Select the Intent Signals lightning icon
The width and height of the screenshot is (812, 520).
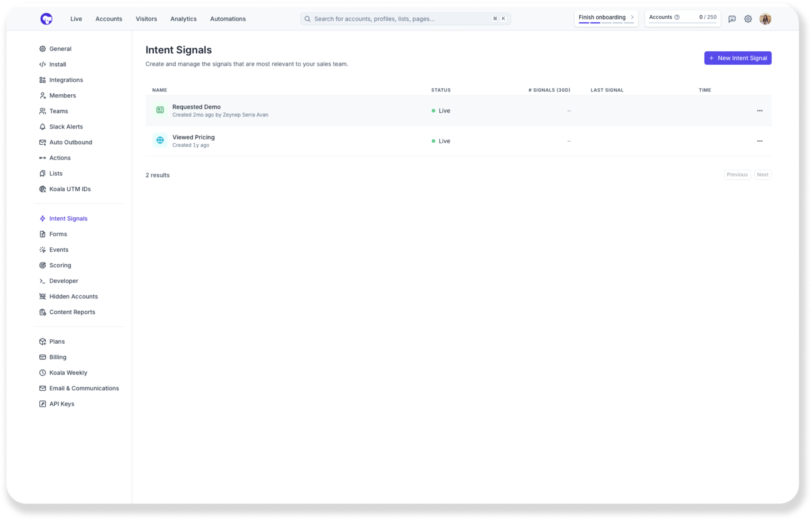[x=42, y=218]
